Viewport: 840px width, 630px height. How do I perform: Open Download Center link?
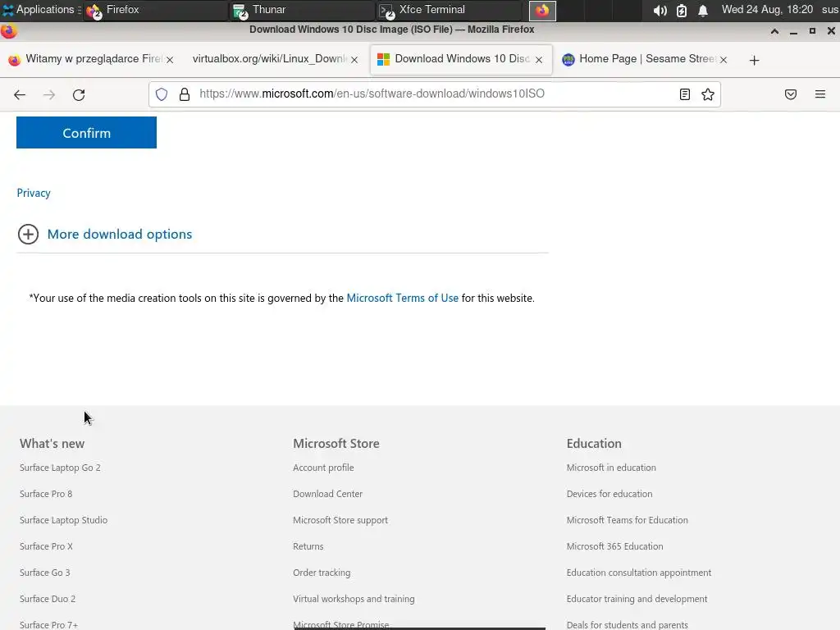click(328, 494)
